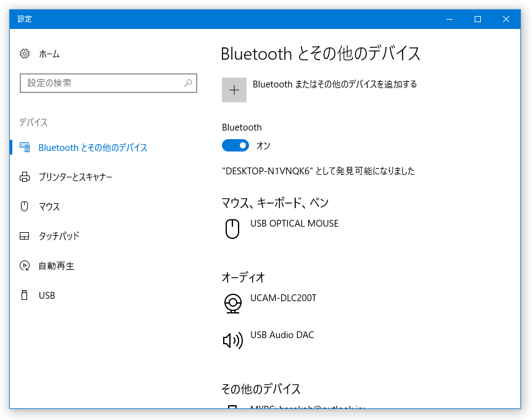Click the USB OPTICAL MOUSE device icon
The width and height of the screenshot is (532, 420).
[232, 229]
